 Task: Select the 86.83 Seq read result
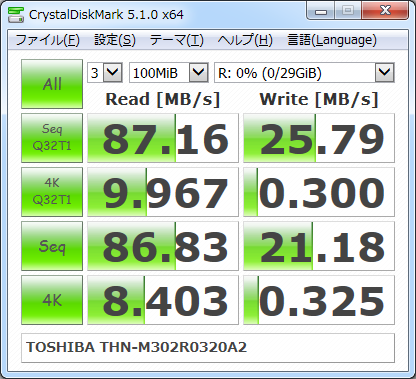tap(163, 246)
